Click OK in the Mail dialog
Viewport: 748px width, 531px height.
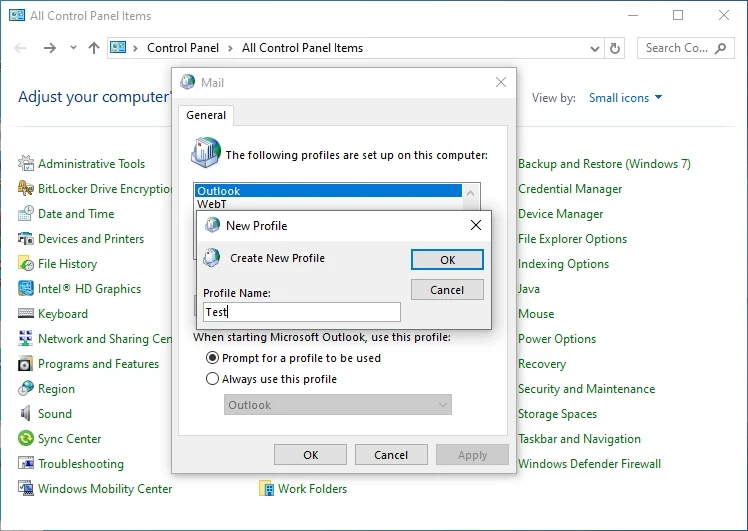point(311,455)
